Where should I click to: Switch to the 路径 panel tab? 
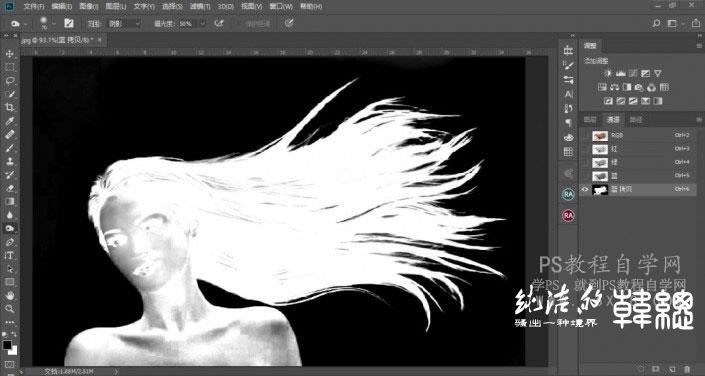[x=635, y=120]
